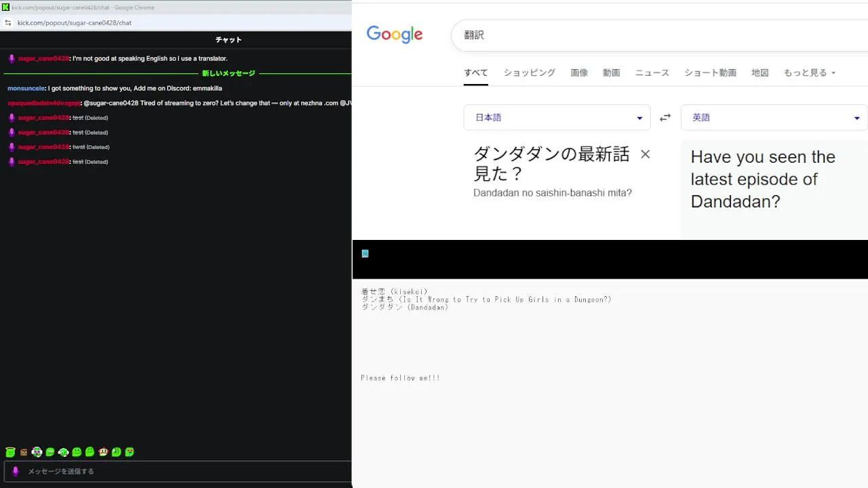Open monsuncele user name in chat
Image resolution: width=868 pixels, height=488 pixels.
26,89
